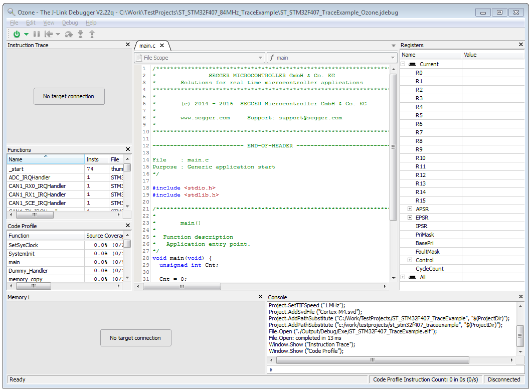Select the R0 register row
Screen dimensions: 532x392
[462, 73]
